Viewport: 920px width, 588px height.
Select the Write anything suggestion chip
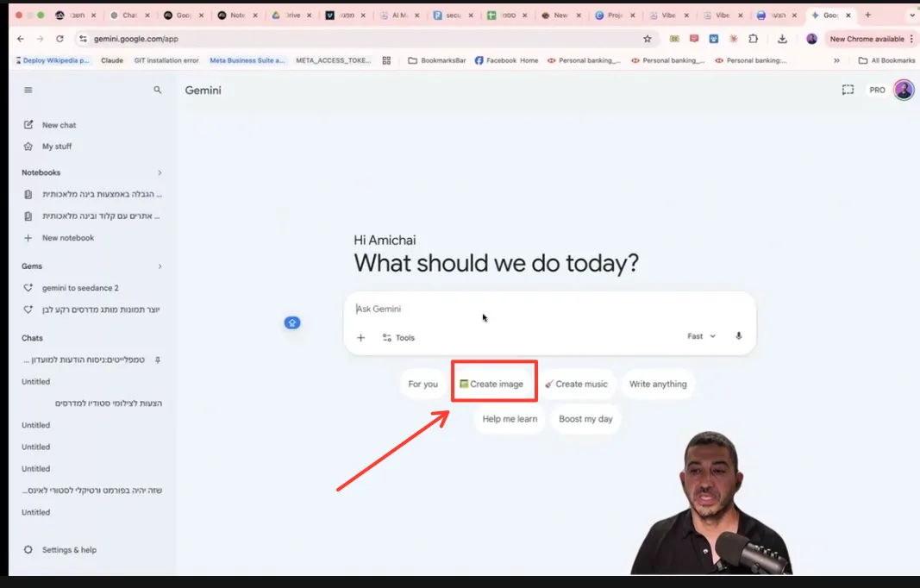pyautogui.click(x=658, y=384)
